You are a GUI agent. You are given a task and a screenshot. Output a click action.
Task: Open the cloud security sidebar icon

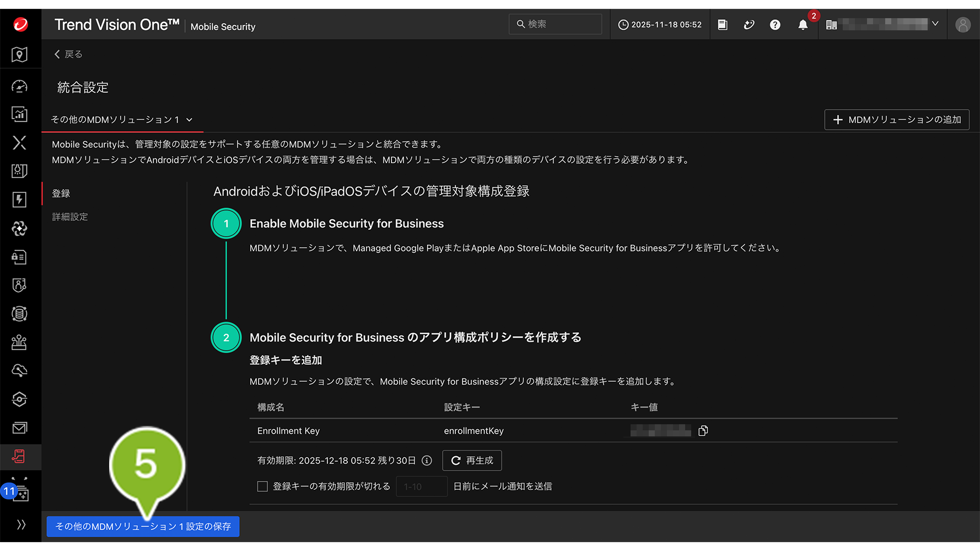(x=19, y=371)
